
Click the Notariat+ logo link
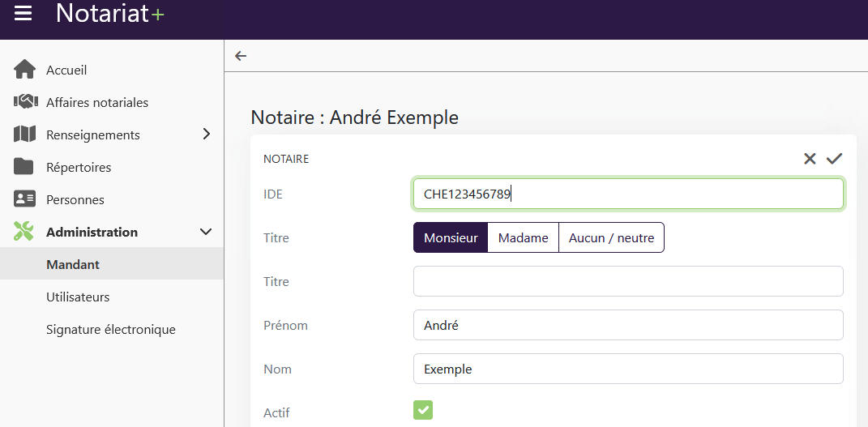(x=109, y=14)
